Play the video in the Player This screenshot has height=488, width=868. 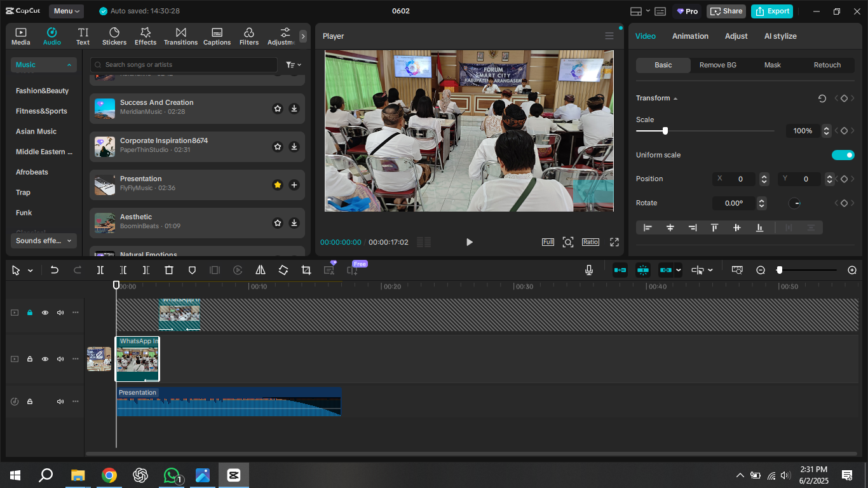(469, 242)
